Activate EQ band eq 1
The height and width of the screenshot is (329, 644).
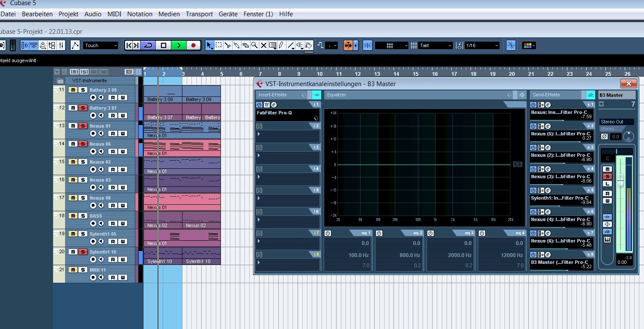328,233
